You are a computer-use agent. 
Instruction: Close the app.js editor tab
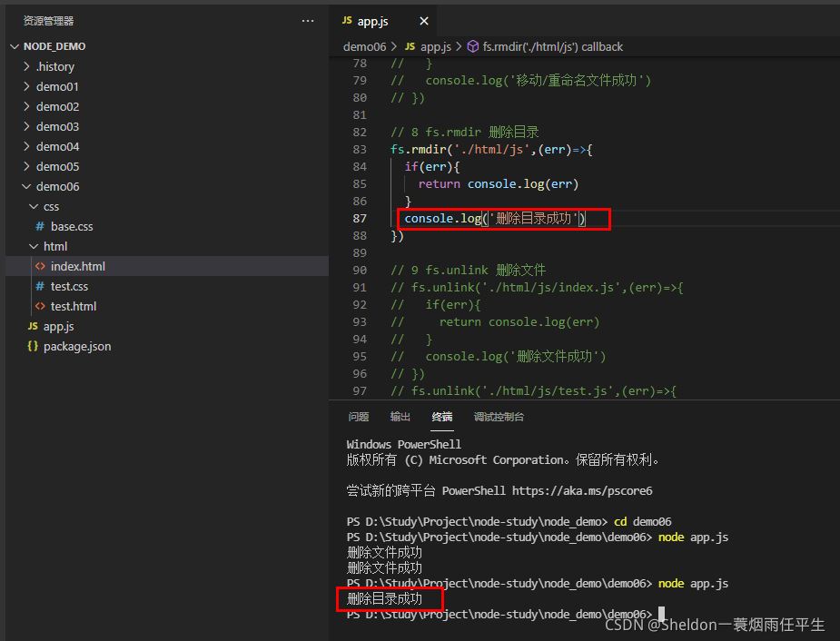coord(424,21)
